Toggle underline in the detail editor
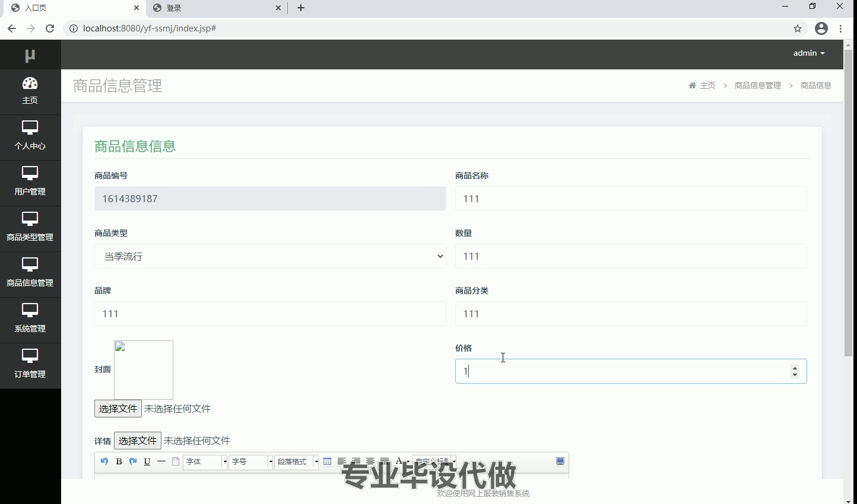 [x=147, y=461]
